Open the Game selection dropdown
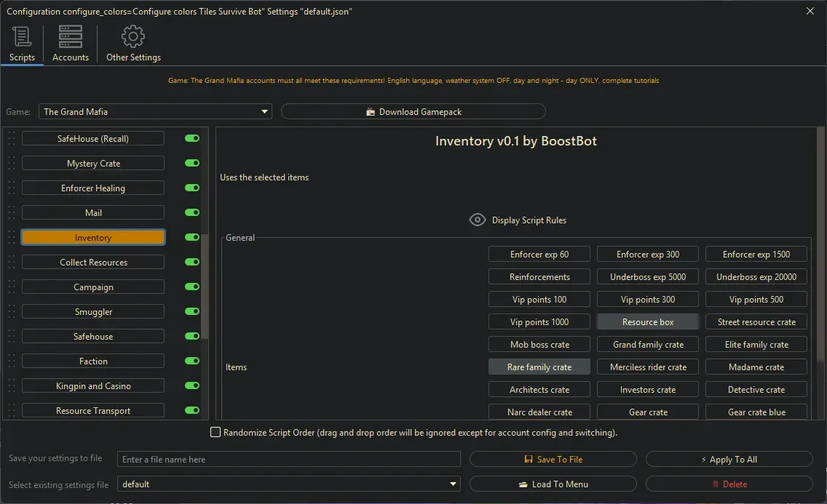 pyautogui.click(x=155, y=112)
